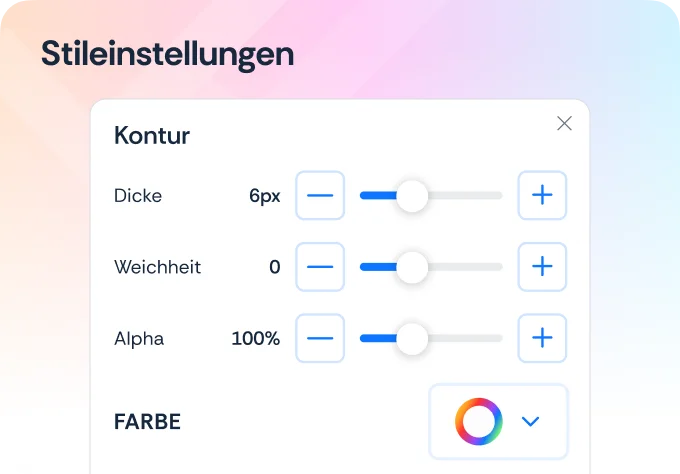
Task: Increase Dicke with the plus button
Action: [542, 196]
